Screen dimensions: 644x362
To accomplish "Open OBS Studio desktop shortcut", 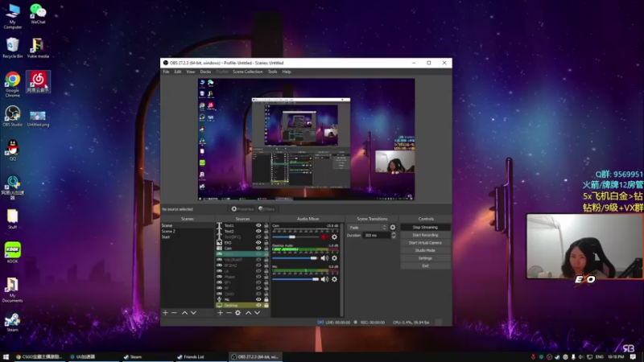I will (x=12, y=116).
